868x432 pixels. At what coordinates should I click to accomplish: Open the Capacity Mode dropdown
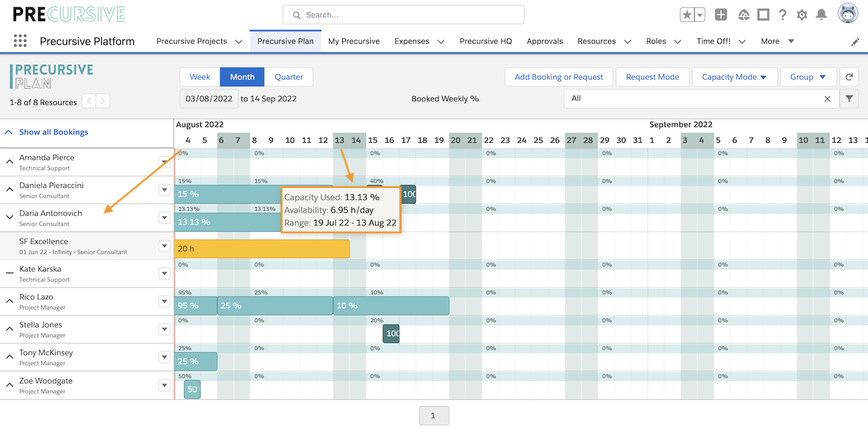pos(735,77)
